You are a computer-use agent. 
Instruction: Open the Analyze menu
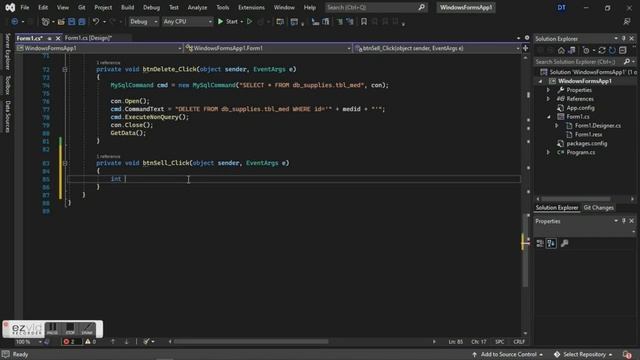tap(197, 7)
